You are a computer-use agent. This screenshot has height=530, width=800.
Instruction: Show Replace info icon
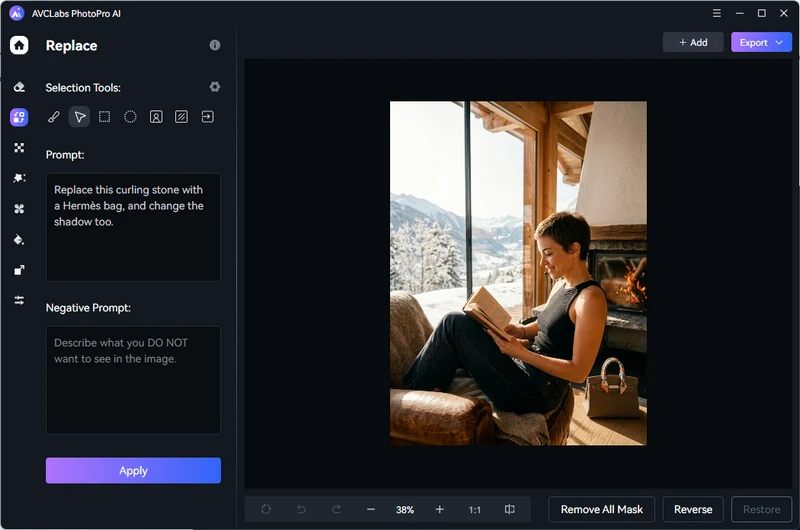pyautogui.click(x=215, y=45)
